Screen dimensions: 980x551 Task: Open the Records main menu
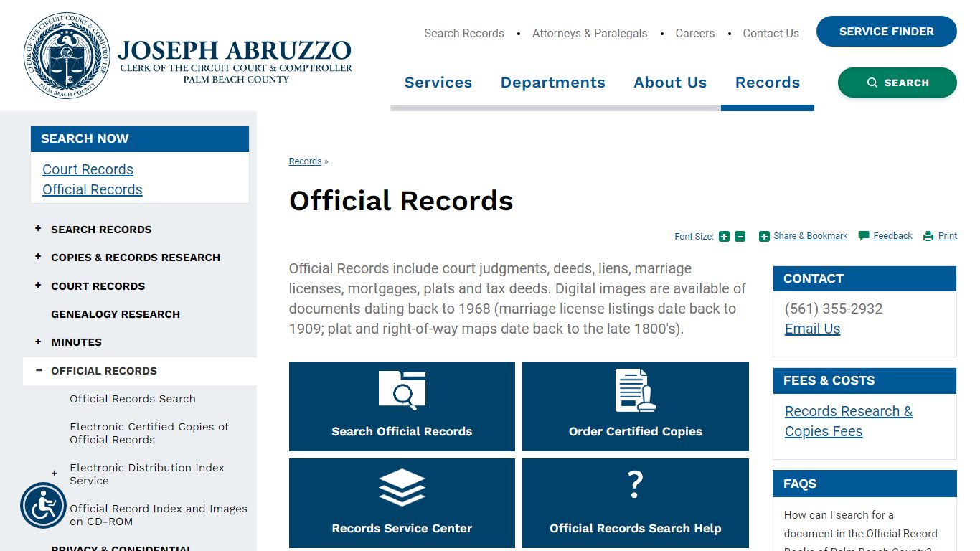[768, 83]
